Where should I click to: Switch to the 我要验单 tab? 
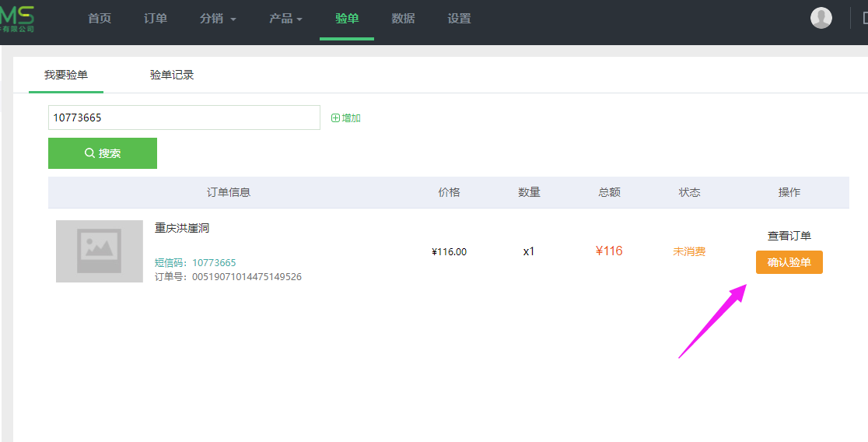(x=66, y=75)
